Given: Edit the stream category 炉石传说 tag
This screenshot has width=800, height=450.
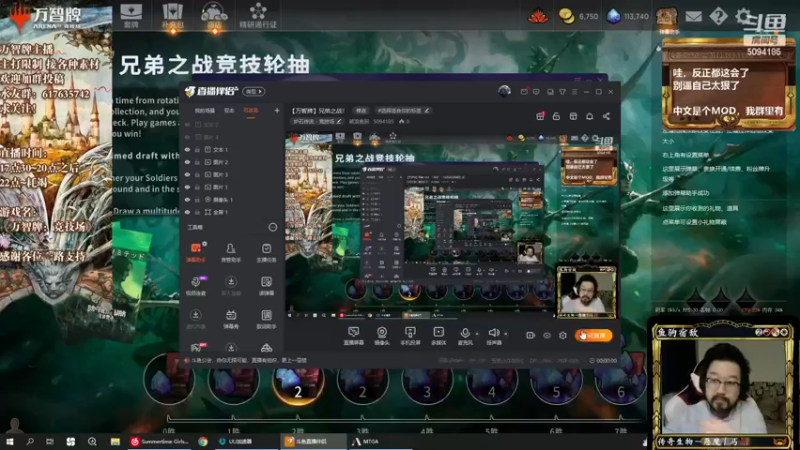Looking at the screenshot, I should coord(317,121).
